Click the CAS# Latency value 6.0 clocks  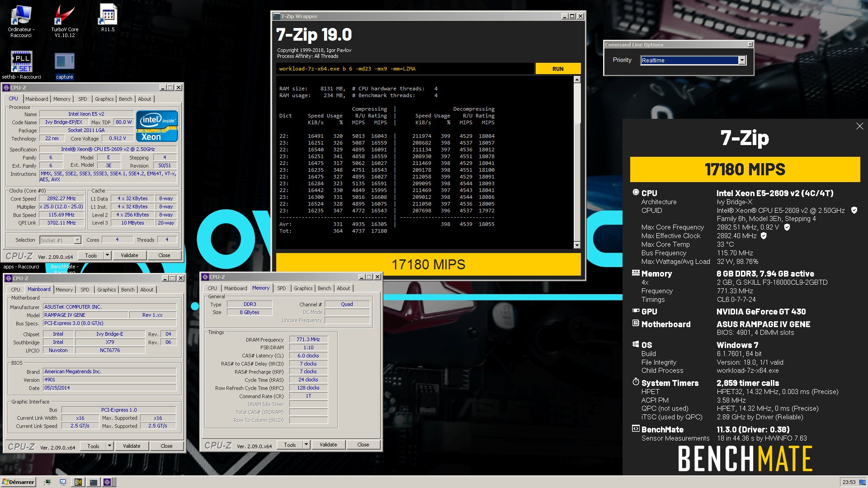pyautogui.click(x=308, y=356)
